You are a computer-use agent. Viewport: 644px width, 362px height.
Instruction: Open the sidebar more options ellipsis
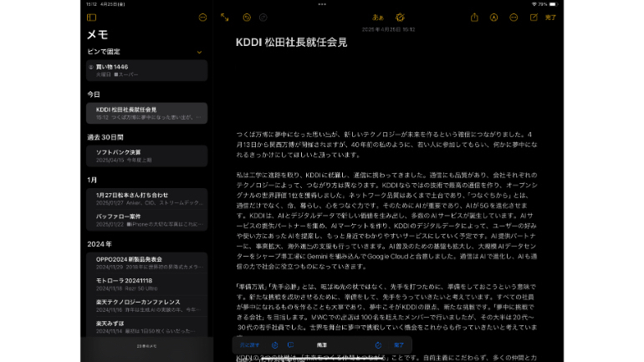pos(202,18)
